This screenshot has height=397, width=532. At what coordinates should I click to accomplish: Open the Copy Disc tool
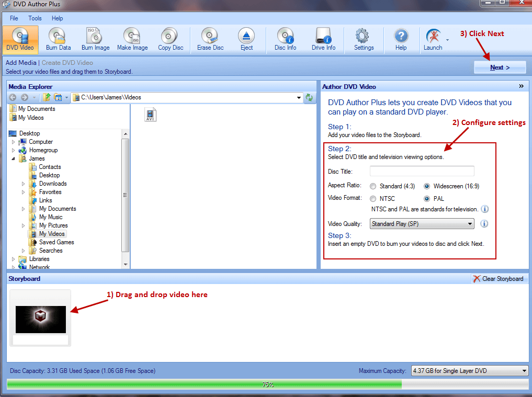(x=171, y=39)
